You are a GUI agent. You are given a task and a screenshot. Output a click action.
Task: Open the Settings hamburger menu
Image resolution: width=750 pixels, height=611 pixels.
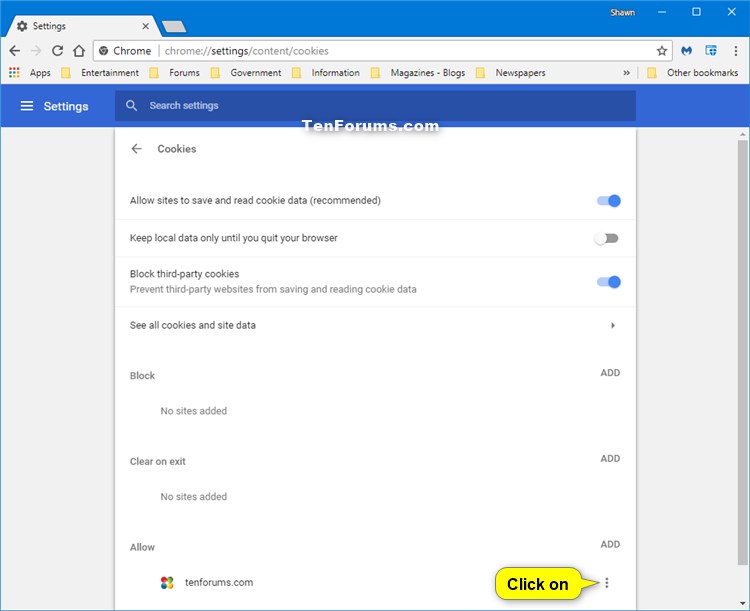click(27, 106)
